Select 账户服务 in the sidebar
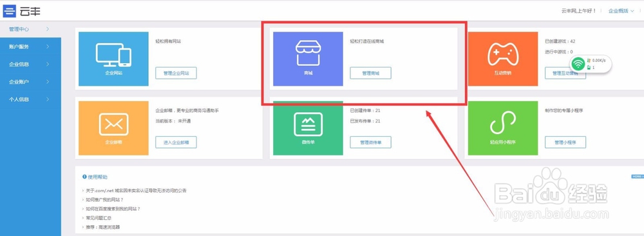The width and height of the screenshot is (644, 236). click(x=30, y=46)
